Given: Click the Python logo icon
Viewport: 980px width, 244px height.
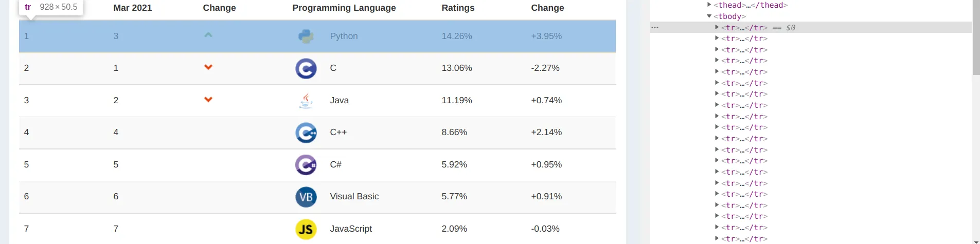Looking at the screenshot, I should (306, 36).
